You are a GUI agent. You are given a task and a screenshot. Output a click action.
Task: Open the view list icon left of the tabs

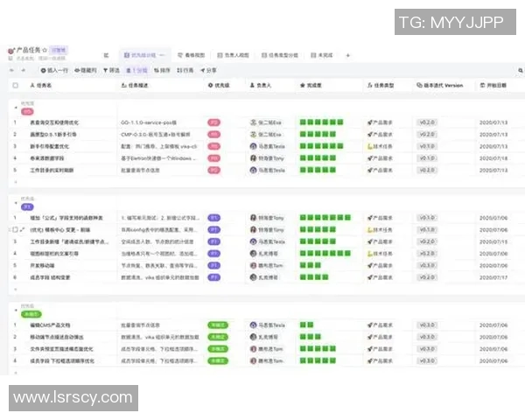pos(106,55)
